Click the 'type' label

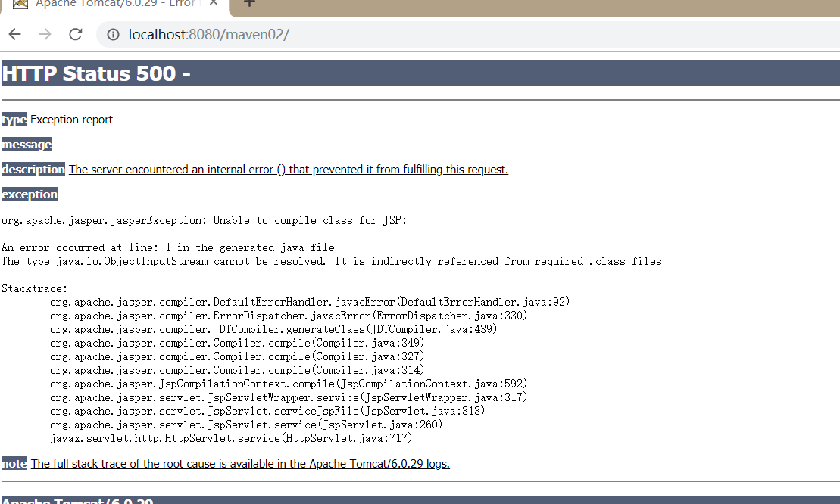pos(14,120)
